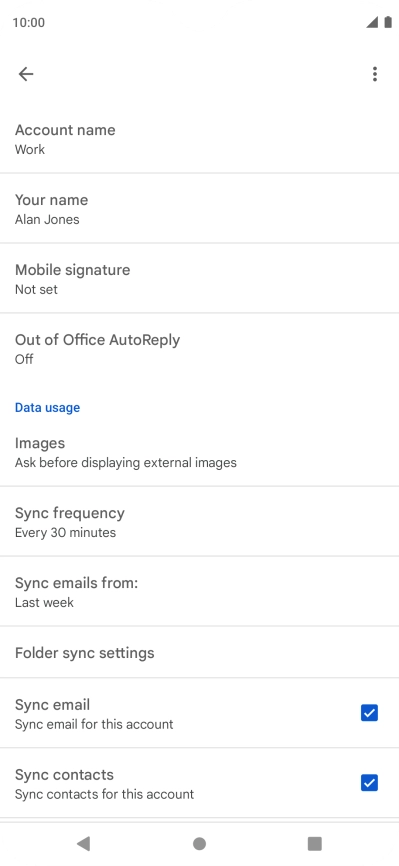
Task: Tap the Android home circle button
Action: coord(200,843)
